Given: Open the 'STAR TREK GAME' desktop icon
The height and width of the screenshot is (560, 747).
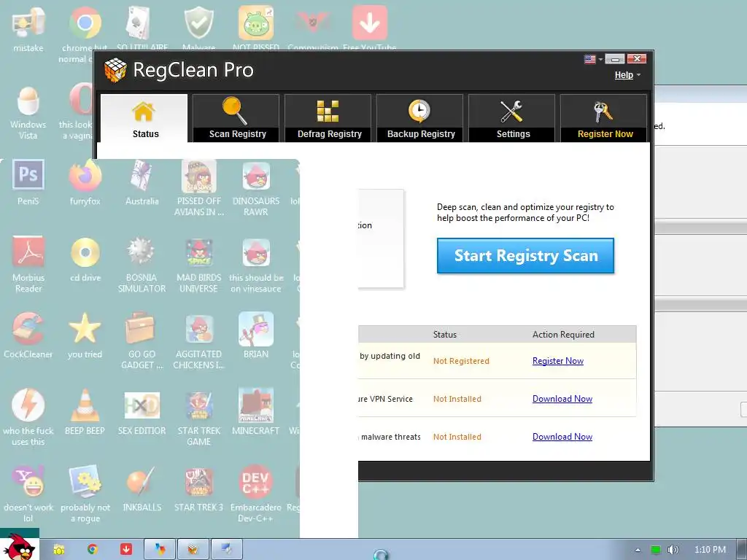Looking at the screenshot, I should point(198,416).
